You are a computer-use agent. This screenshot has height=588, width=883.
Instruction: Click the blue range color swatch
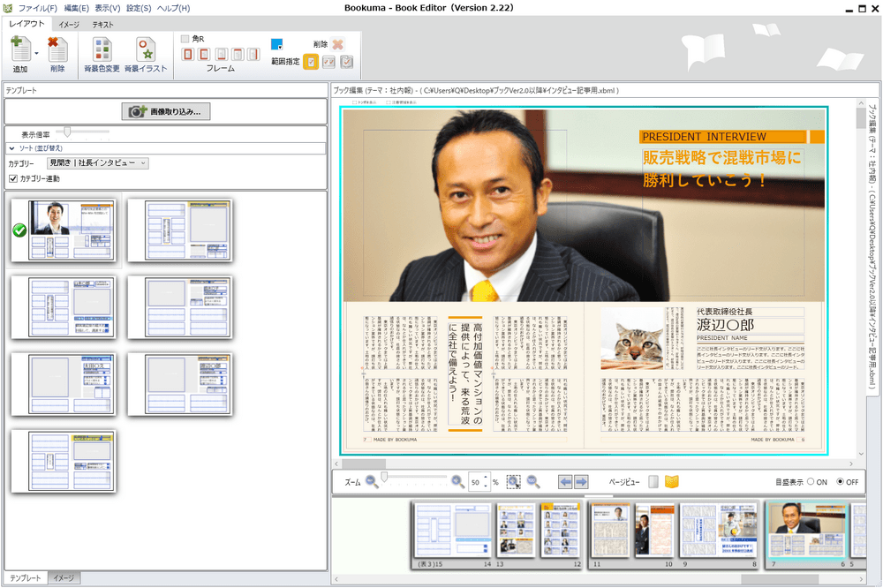(x=276, y=44)
